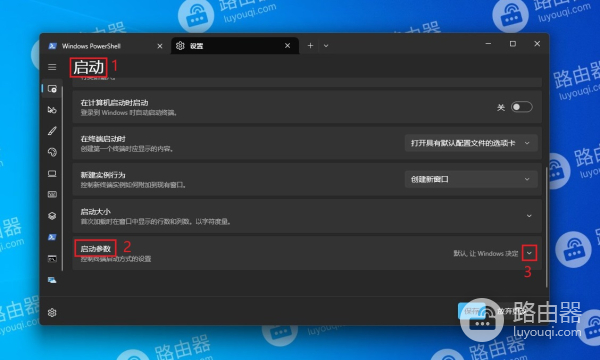Open the Appearance pencil sidebar icon
This screenshot has width=600, height=360.
click(x=52, y=131)
